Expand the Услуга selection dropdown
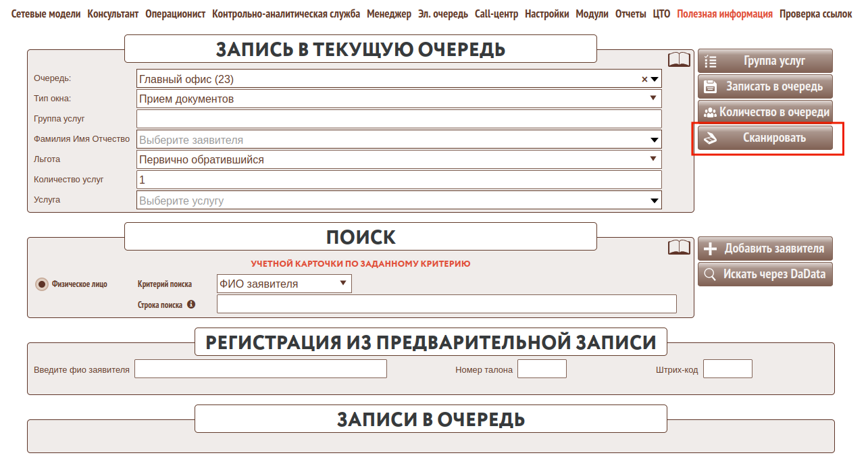The height and width of the screenshot is (470, 868). tap(653, 200)
